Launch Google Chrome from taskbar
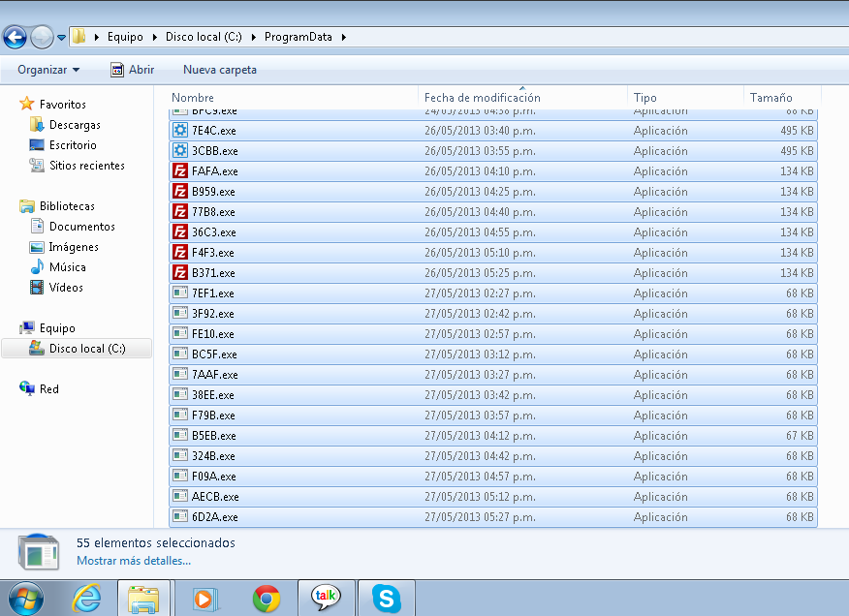Viewport: 849px width, 616px height. (x=267, y=599)
